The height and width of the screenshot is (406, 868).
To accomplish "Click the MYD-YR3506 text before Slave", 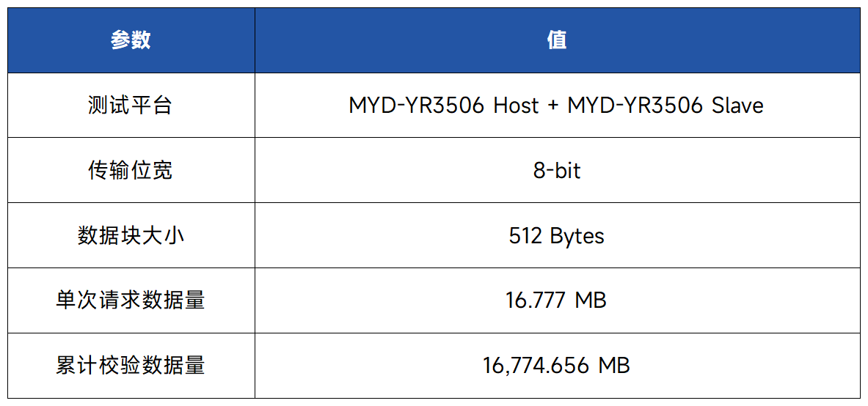I will click(635, 106).
